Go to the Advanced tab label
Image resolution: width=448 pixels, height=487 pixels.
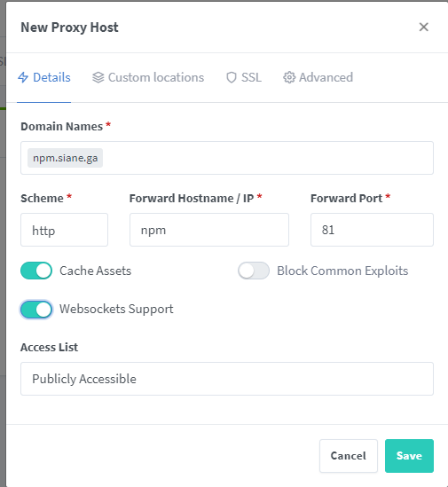(x=326, y=77)
